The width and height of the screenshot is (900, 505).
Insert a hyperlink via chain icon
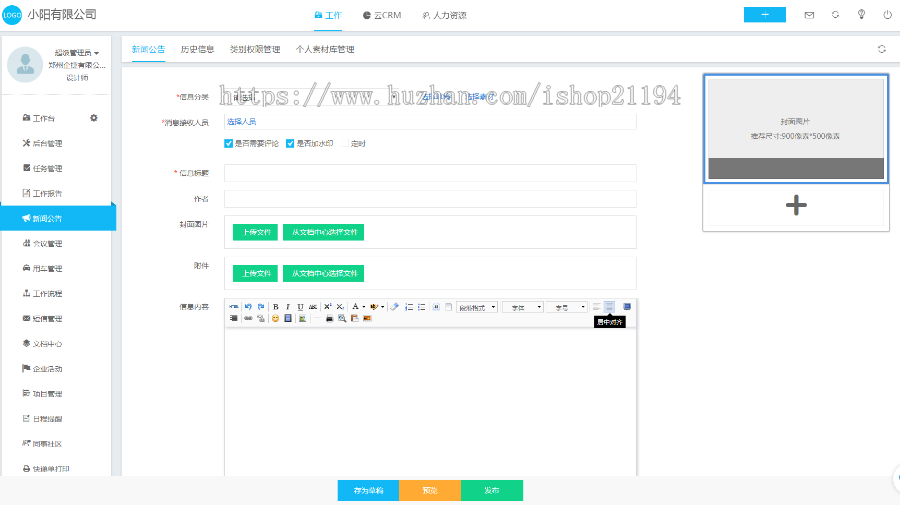248,318
